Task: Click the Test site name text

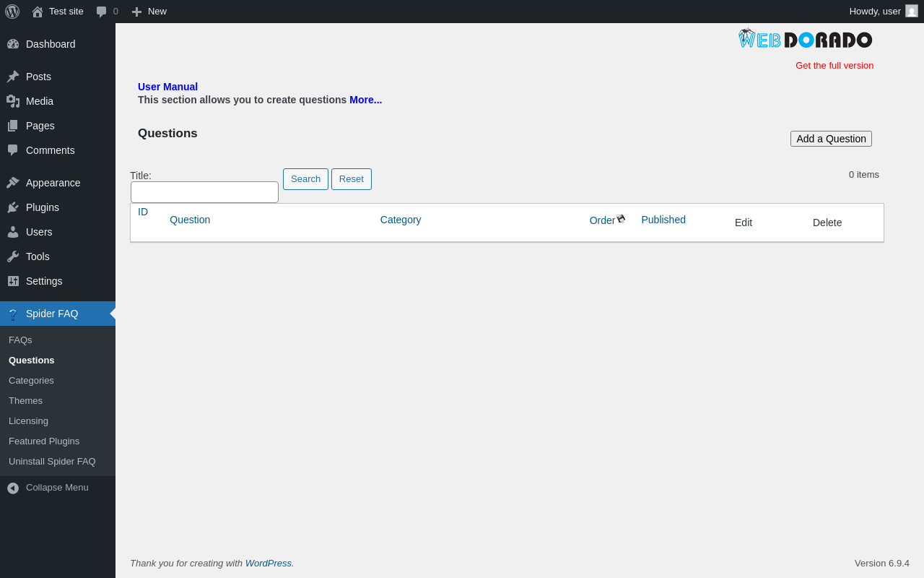Action: (66, 11)
